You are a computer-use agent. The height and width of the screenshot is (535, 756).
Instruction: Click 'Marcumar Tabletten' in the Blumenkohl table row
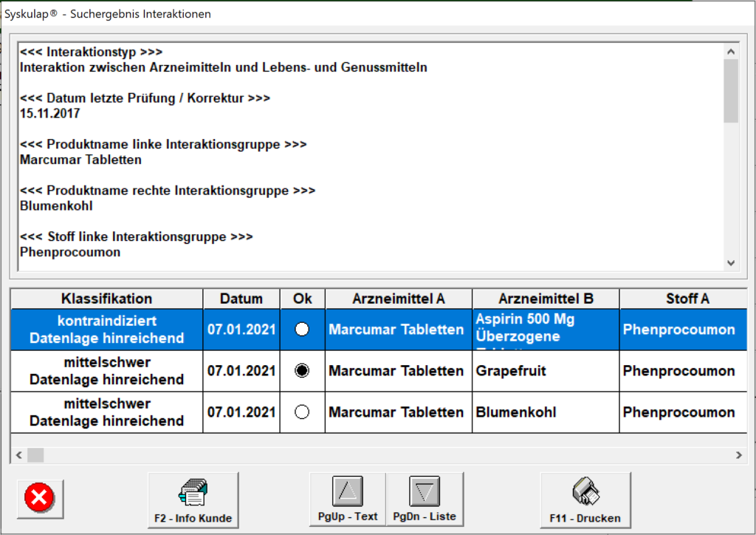(399, 412)
